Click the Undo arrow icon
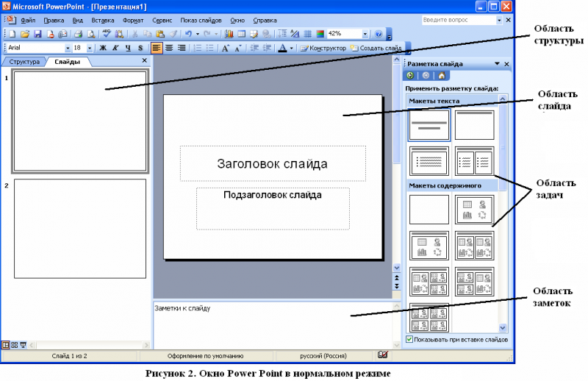 tap(189, 34)
